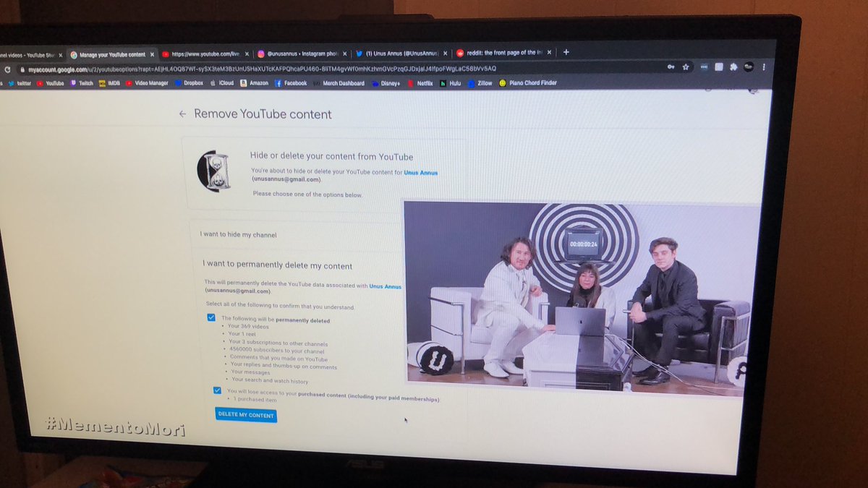Click the '4560000 subscribers to your channel' text
The width and height of the screenshot is (868, 488).
276,351
